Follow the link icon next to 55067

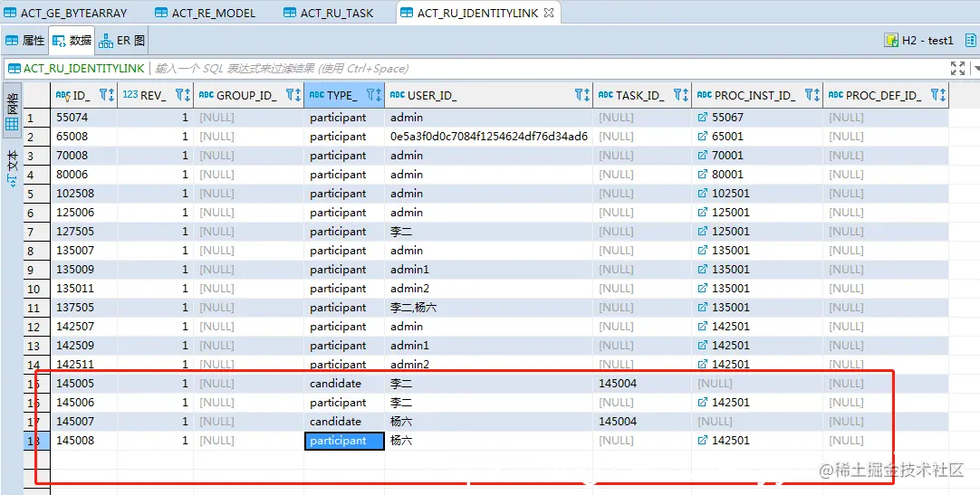point(703,118)
